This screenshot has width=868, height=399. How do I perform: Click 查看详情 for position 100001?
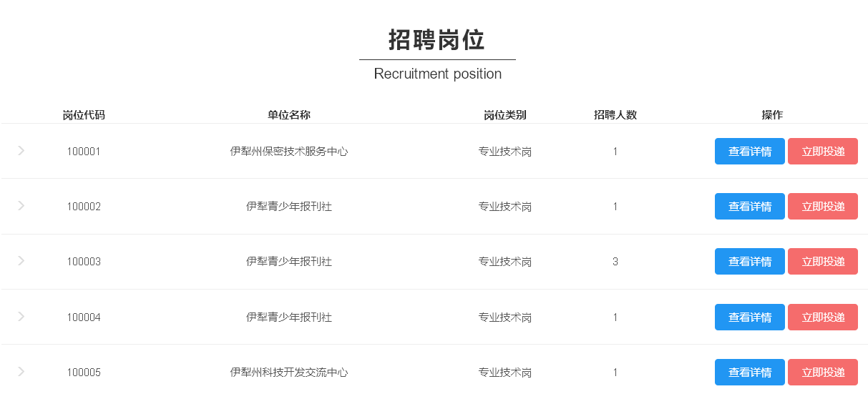(x=749, y=152)
